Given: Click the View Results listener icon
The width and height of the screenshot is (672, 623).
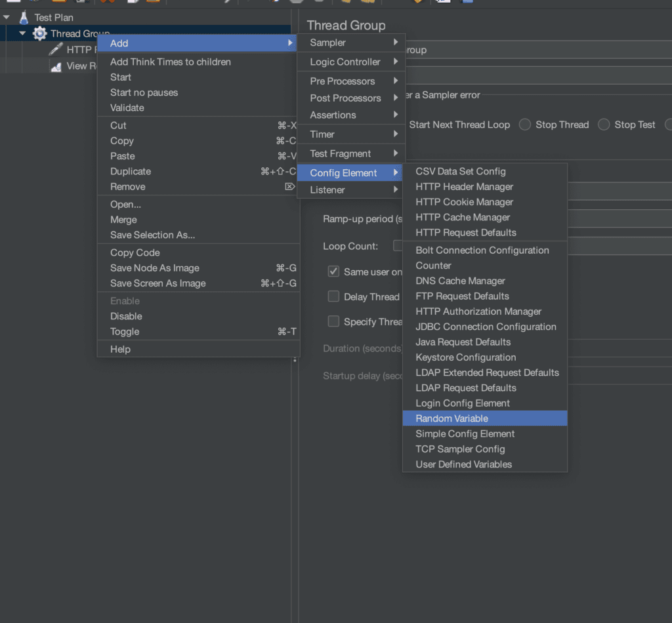Looking at the screenshot, I should coord(56,66).
